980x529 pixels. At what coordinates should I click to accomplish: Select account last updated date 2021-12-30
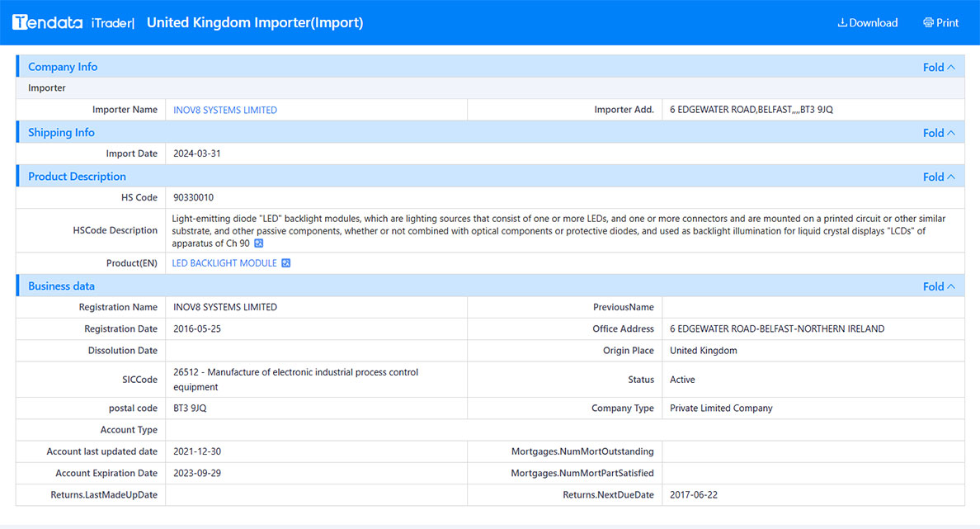click(197, 451)
